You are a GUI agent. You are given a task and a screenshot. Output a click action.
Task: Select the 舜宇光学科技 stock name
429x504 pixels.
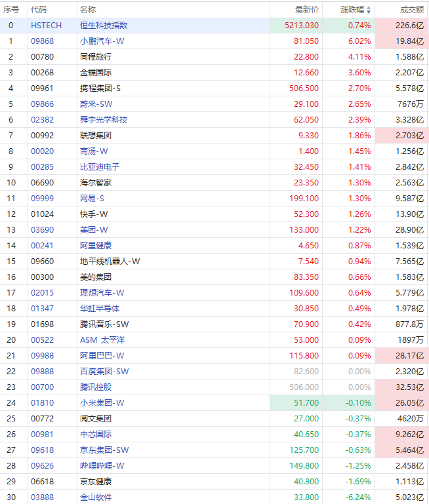point(103,120)
